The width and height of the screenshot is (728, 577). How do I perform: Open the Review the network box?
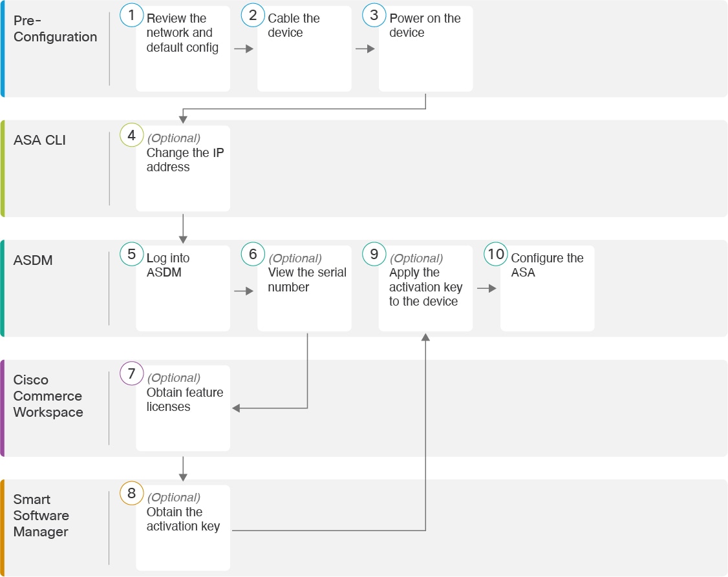(x=183, y=48)
